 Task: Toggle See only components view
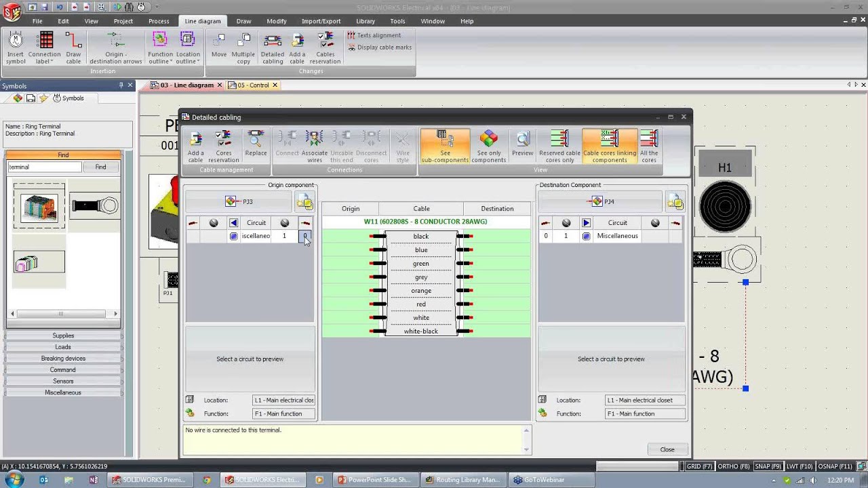point(488,146)
